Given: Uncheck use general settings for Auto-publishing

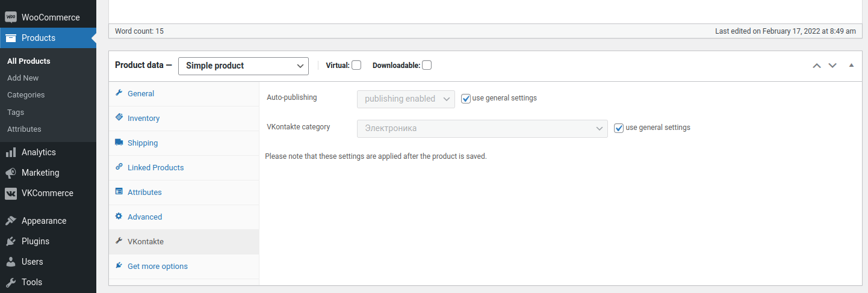Looking at the screenshot, I should (x=466, y=99).
